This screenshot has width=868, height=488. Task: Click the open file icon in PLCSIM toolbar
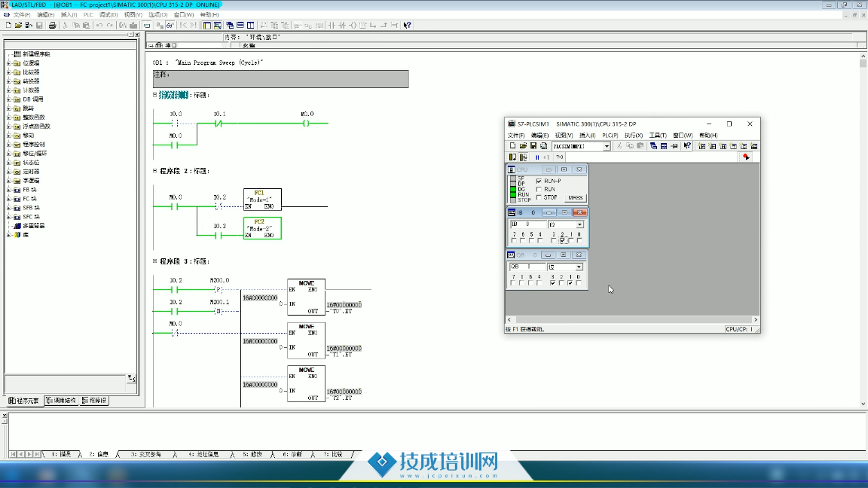pos(522,146)
